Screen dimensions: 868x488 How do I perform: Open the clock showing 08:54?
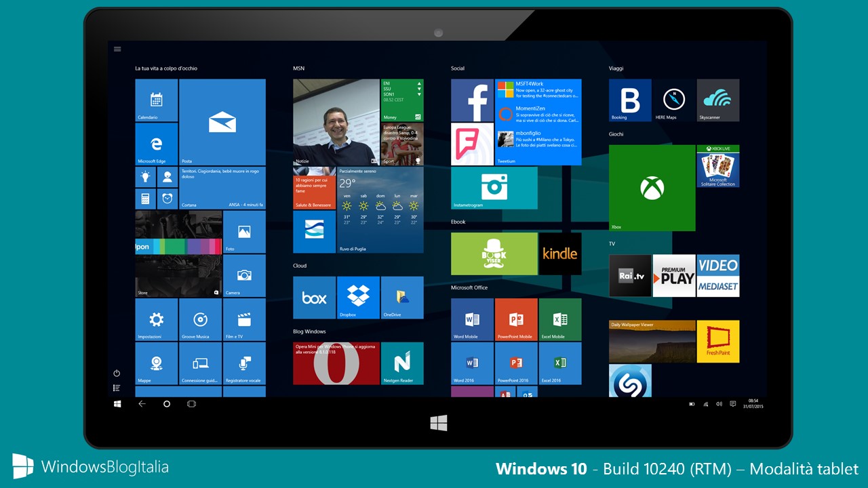753,403
